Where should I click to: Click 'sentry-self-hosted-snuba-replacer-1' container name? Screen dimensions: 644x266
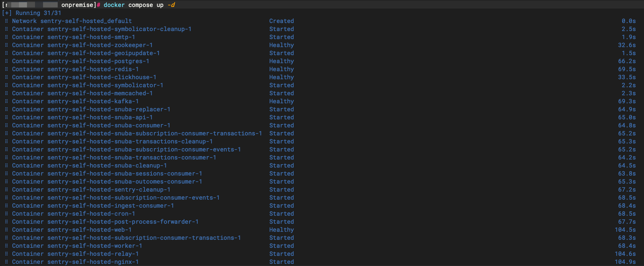coord(109,109)
